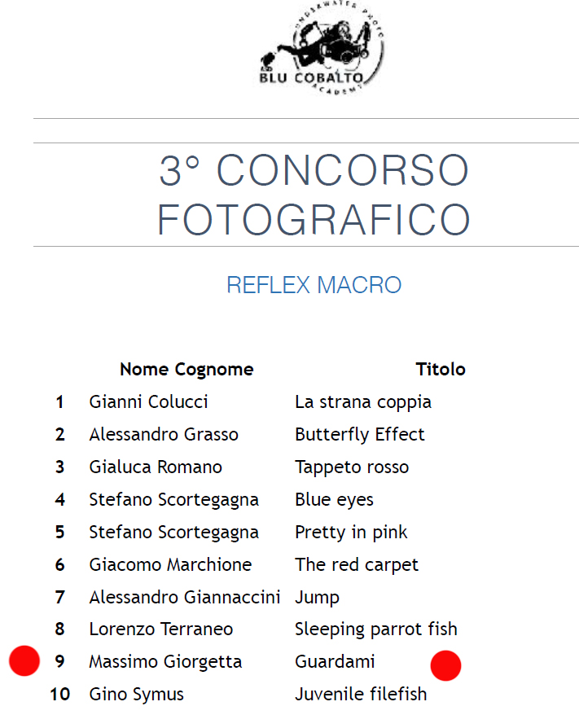579x728 pixels.
Task: Click the name Alessandro Grasso
Action: [x=164, y=434]
